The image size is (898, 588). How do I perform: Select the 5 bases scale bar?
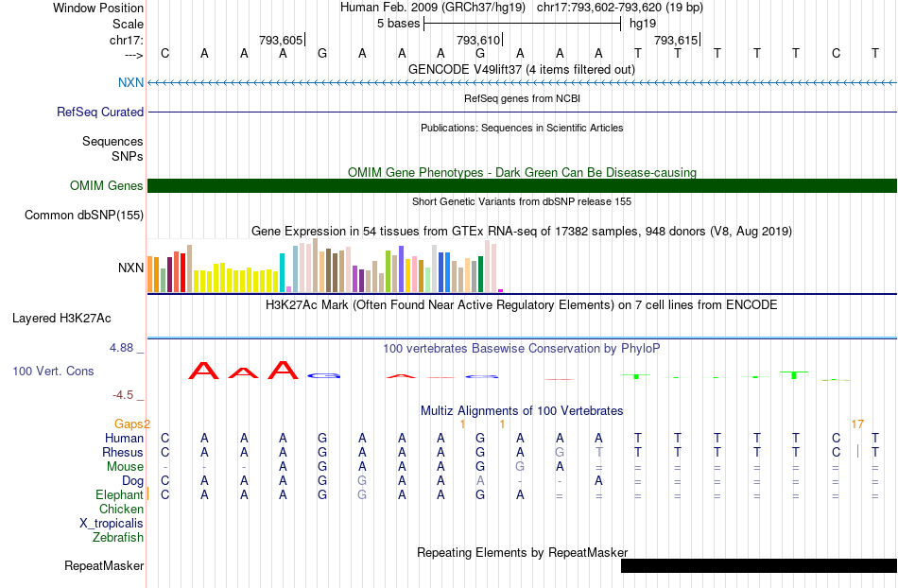coord(523,24)
